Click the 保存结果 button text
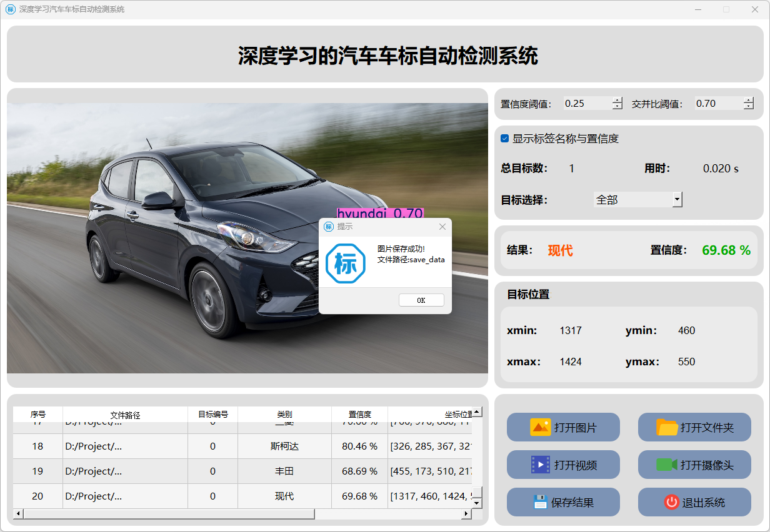The width and height of the screenshot is (770, 532). [572, 503]
